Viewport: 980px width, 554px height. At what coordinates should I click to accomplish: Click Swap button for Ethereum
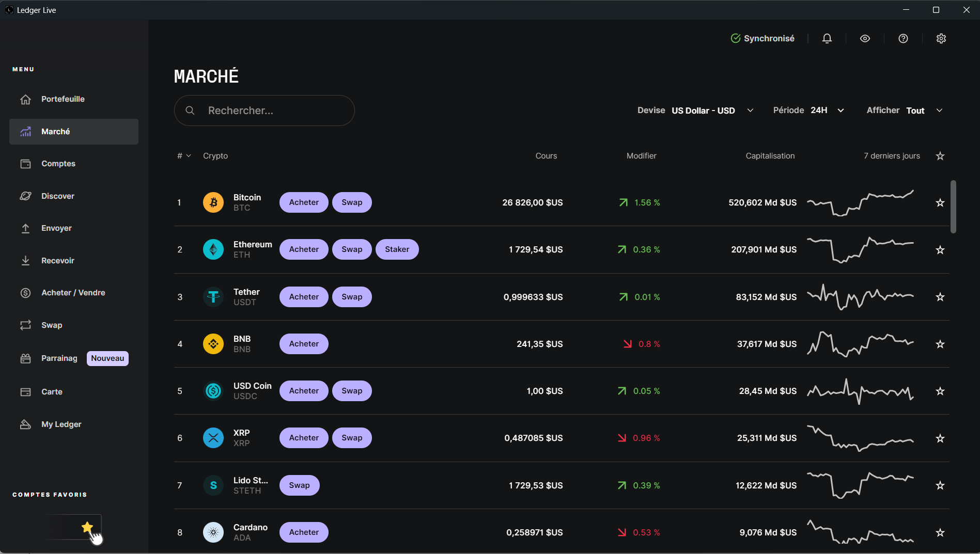352,249
